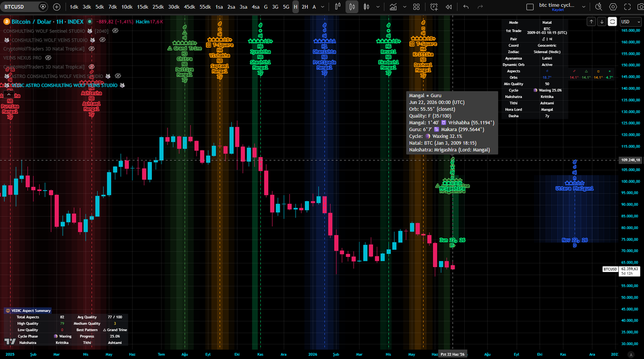
Task: Select VEDIC ASTRO CONSHULTING WOLF VEINS STUDIO legend
Action: 64,85
